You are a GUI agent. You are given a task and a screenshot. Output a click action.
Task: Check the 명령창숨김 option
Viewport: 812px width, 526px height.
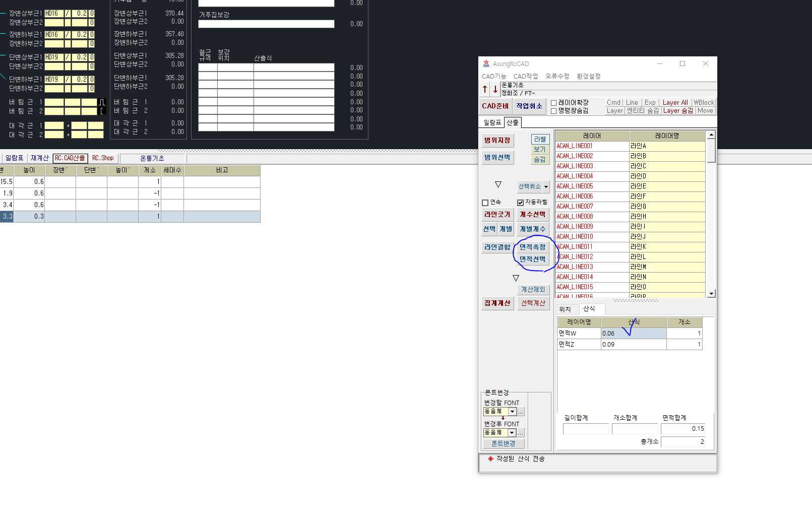554,111
